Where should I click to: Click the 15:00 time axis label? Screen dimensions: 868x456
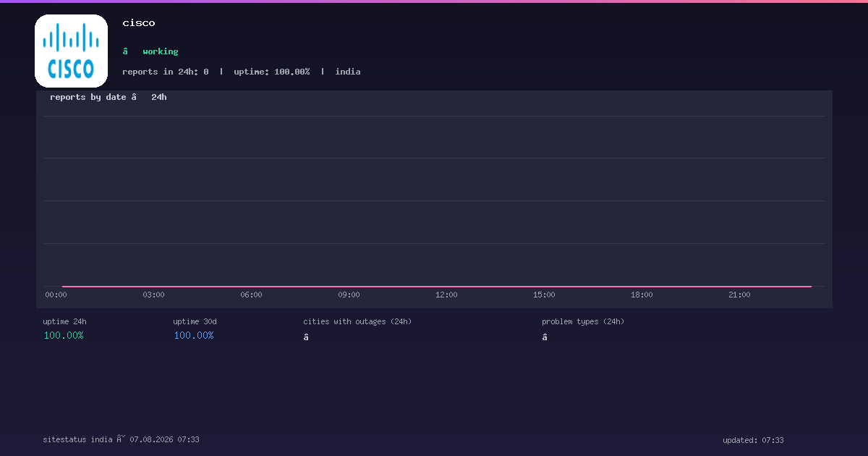pos(544,295)
